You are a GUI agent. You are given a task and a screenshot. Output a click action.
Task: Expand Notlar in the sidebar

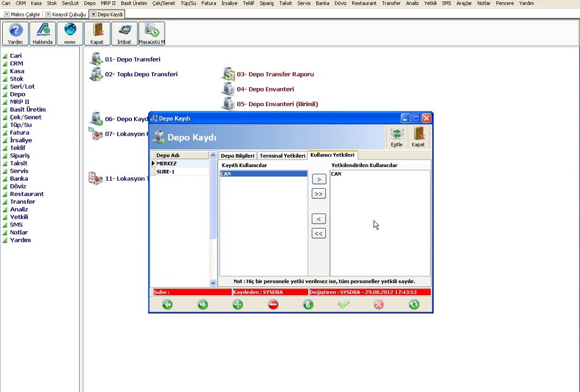click(x=19, y=232)
